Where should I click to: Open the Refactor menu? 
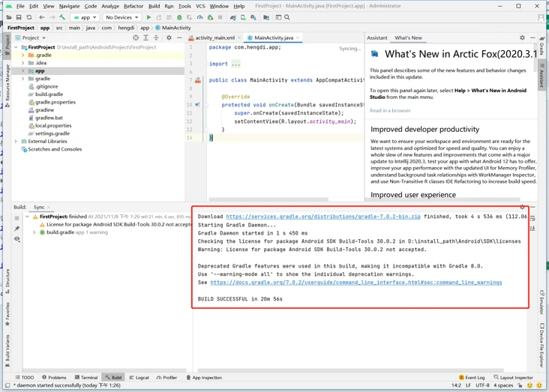(x=133, y=6)
